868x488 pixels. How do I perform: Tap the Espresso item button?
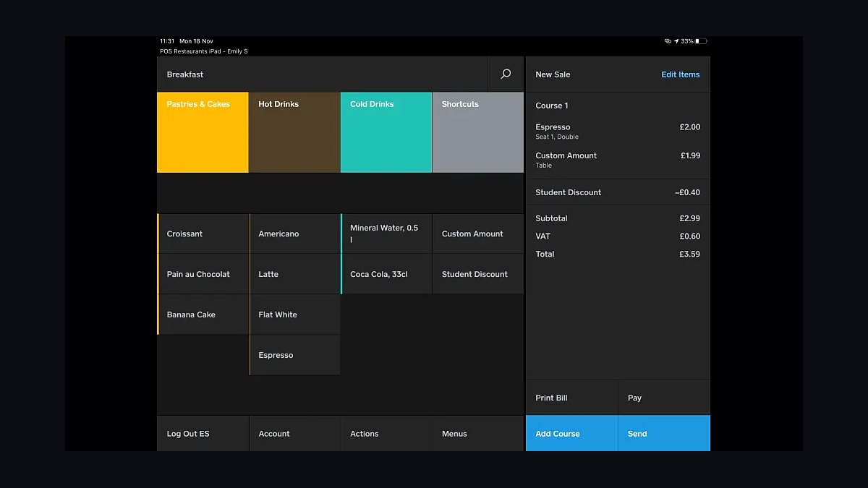[294, 355]
